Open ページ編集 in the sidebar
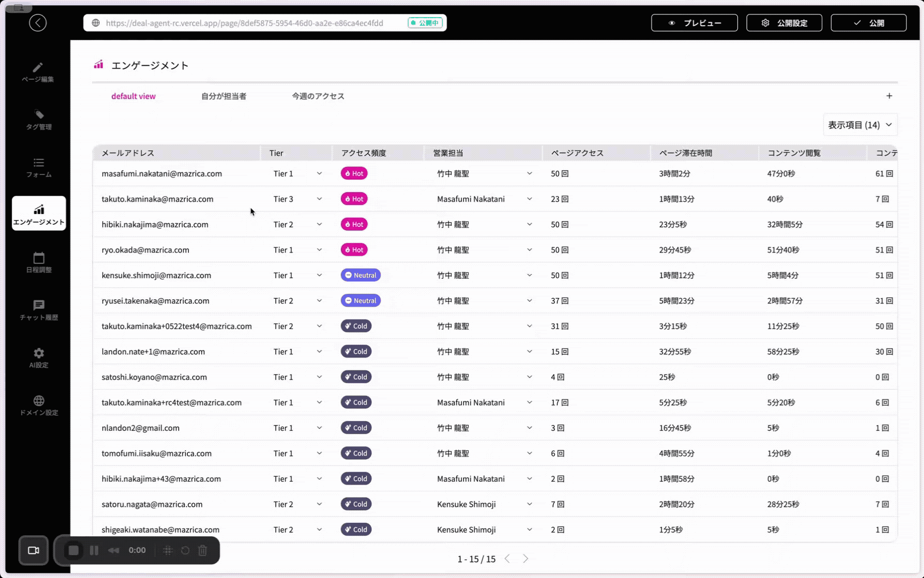The height and width of the screenshot is (578, 924). 38,72
